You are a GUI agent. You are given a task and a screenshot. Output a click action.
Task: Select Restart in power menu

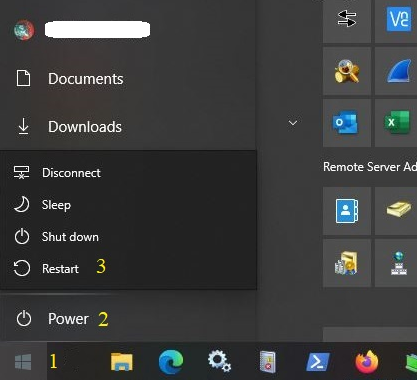click(128, 268)
